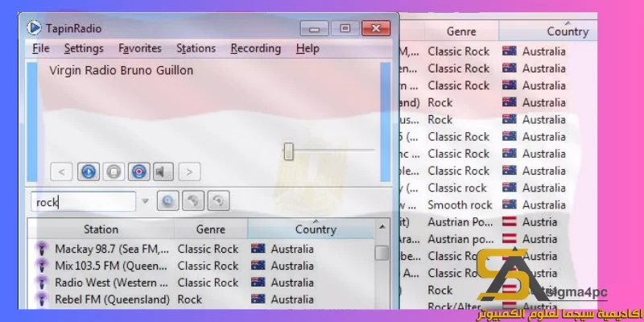Click the station list scrollbar thumb
The height and width of the screenshot is (322, 644).
(x=382, y=253)
